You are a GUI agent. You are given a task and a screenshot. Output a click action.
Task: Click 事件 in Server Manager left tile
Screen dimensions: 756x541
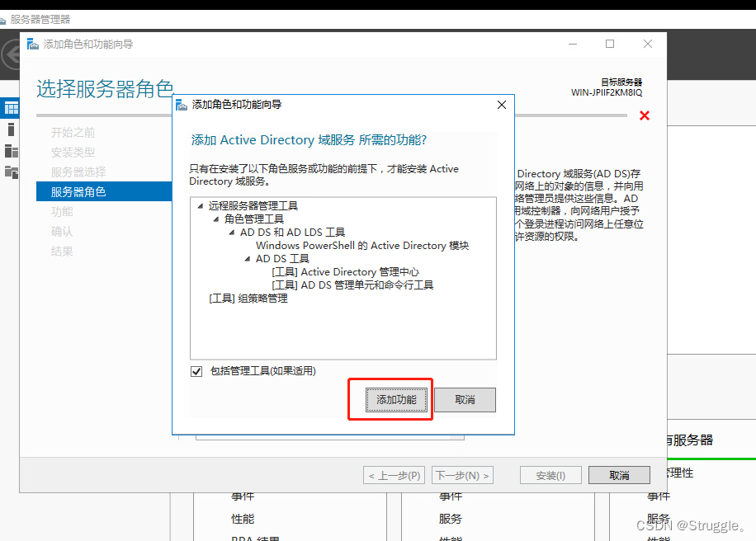(x=243, y=496)
